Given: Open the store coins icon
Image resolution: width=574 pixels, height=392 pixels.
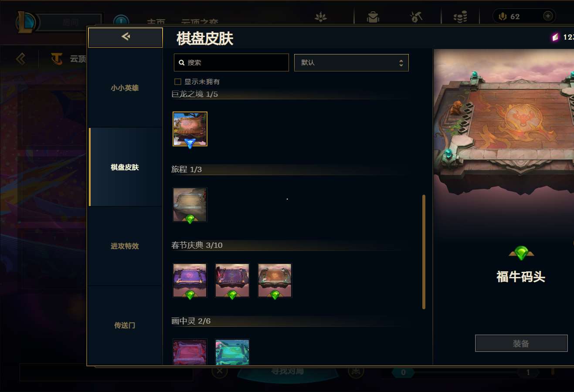Looking at the screenshot, I should [460, 17].
